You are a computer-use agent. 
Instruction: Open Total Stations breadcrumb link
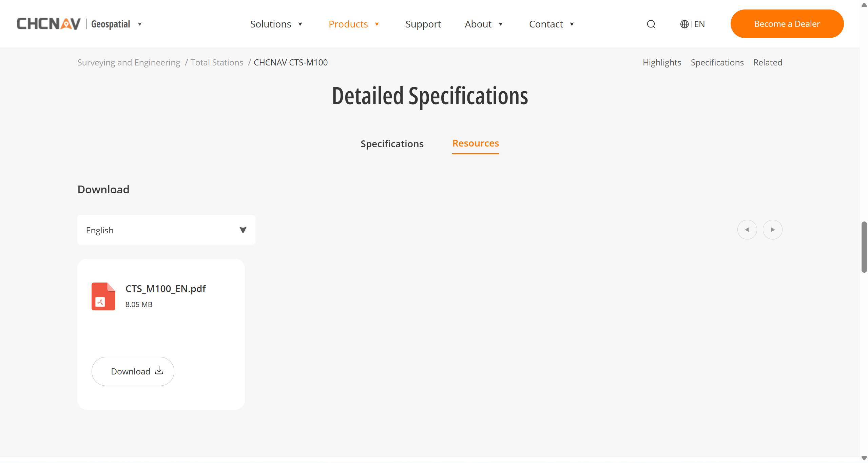pos(217,62)
